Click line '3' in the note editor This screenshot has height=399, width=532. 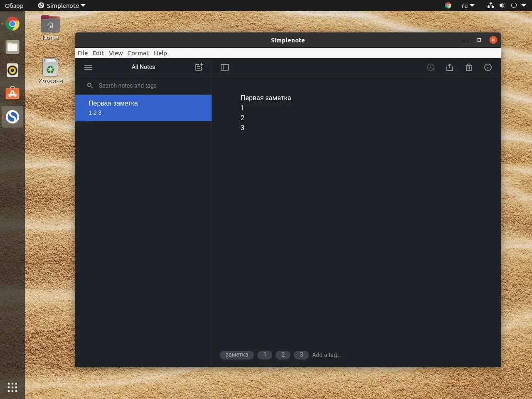pyautogui.click(x=242, y=128)
